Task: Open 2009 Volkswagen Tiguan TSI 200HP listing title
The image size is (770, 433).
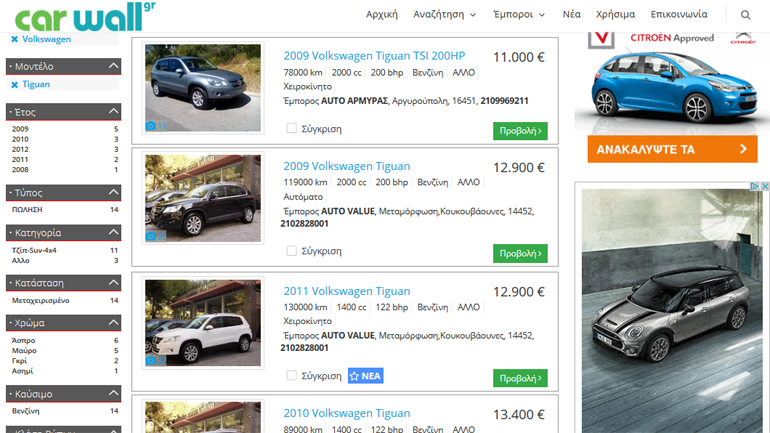Action: click(x=374, y=56)
